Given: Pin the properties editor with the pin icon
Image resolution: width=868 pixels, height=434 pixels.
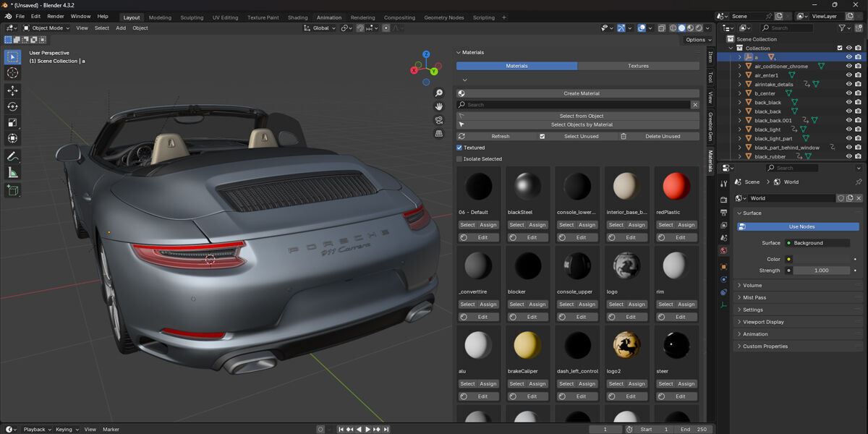Looking at the screenshot, I should 859,182.
